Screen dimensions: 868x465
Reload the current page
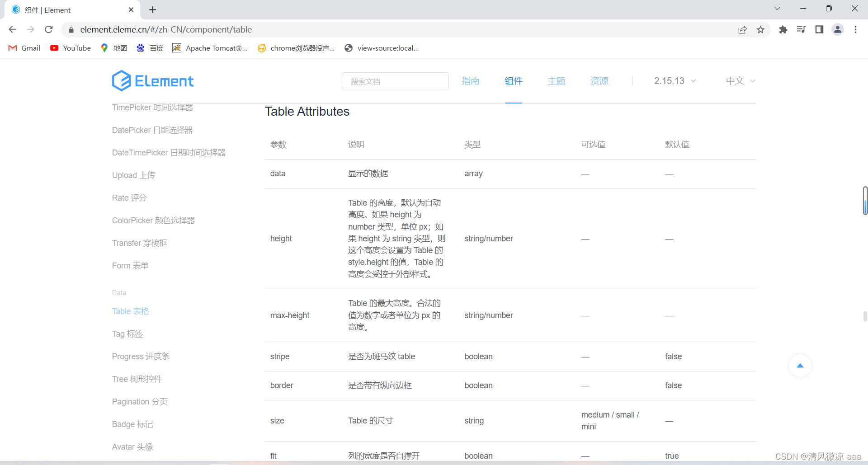49,29
